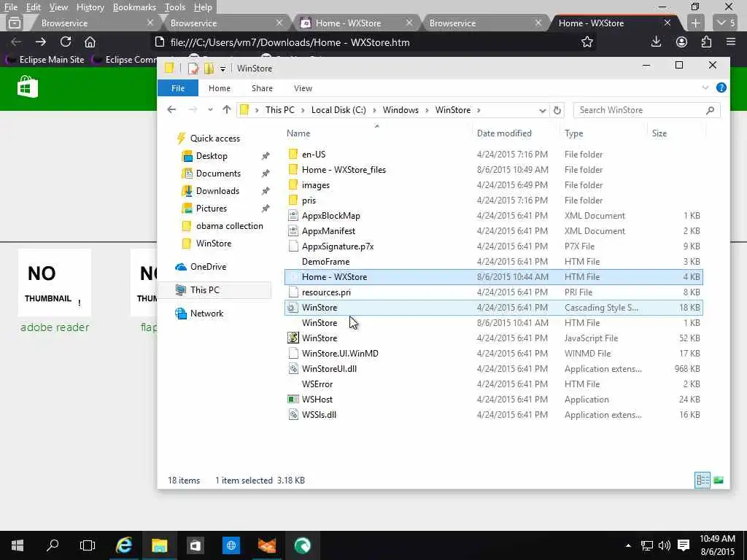747x560 pixels.
Task: Open Firefox extensions puzzle icon
Action: point(706,42)
